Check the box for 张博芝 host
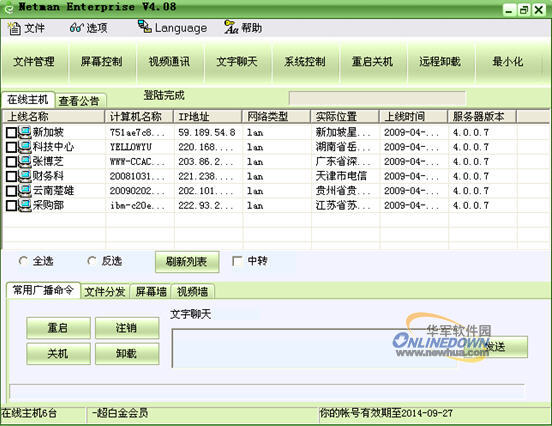 point(11,162)
